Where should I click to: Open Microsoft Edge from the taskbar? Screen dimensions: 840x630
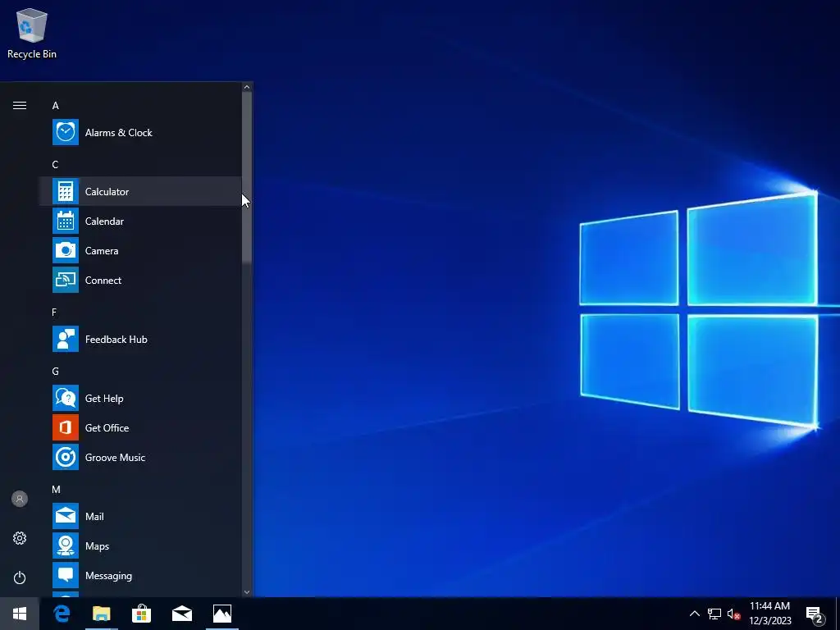[x=62, y=614]
